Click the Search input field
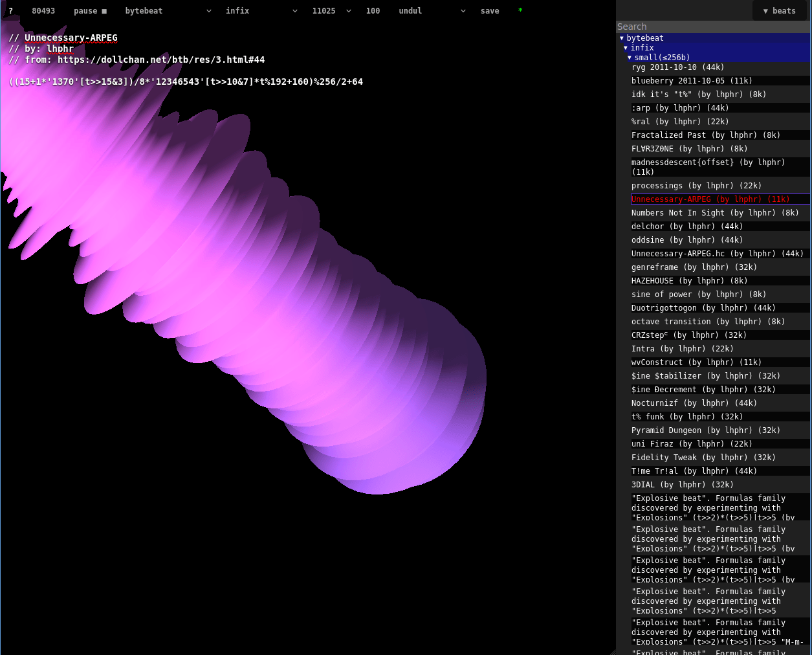The image size is (812, 655). click(712, 27)
